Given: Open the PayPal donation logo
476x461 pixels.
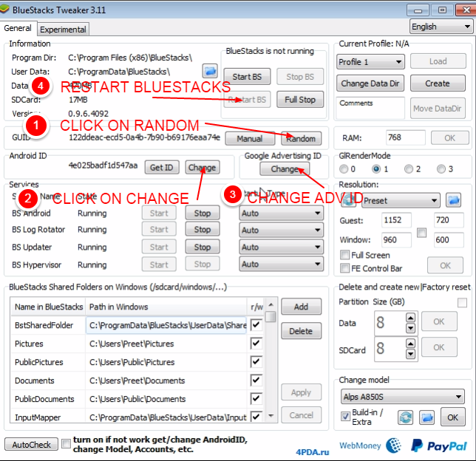Looking at the screenshot, I should pos(438,445).
